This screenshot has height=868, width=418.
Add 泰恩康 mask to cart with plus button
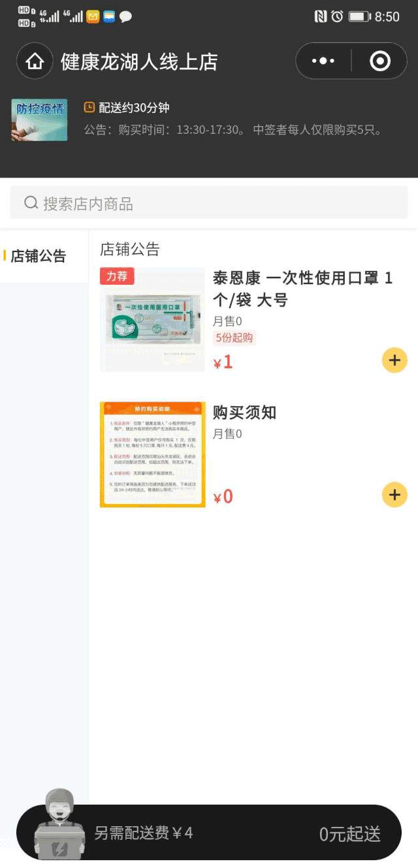pyautogui.click(x=394, y=360)
